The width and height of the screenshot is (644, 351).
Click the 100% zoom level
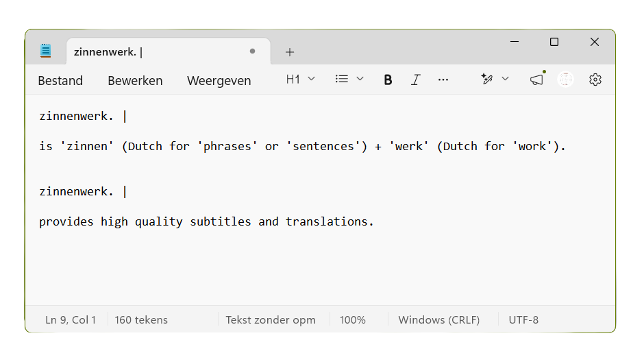click(x=353, y=319)
